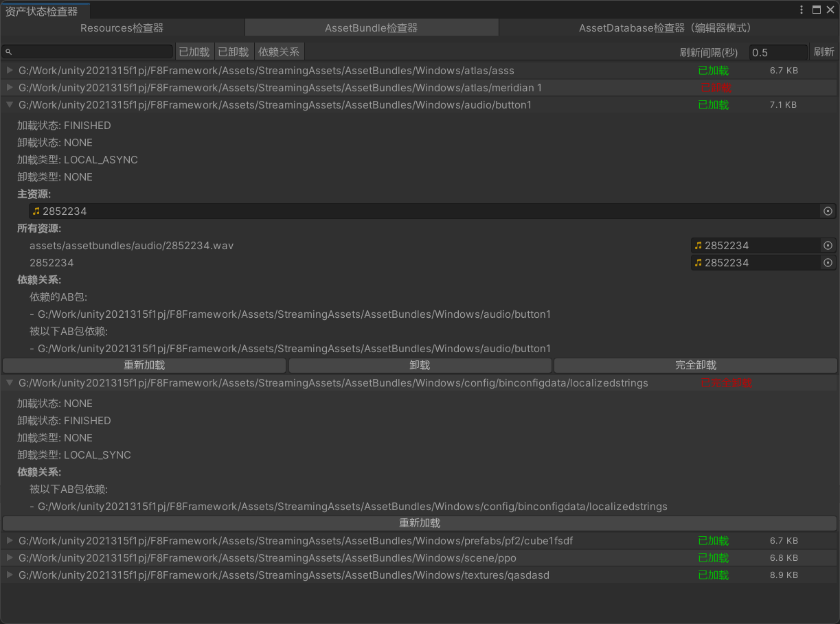
Task: Collapse the localizedstrings bundle entry
Action: (10, 382)
